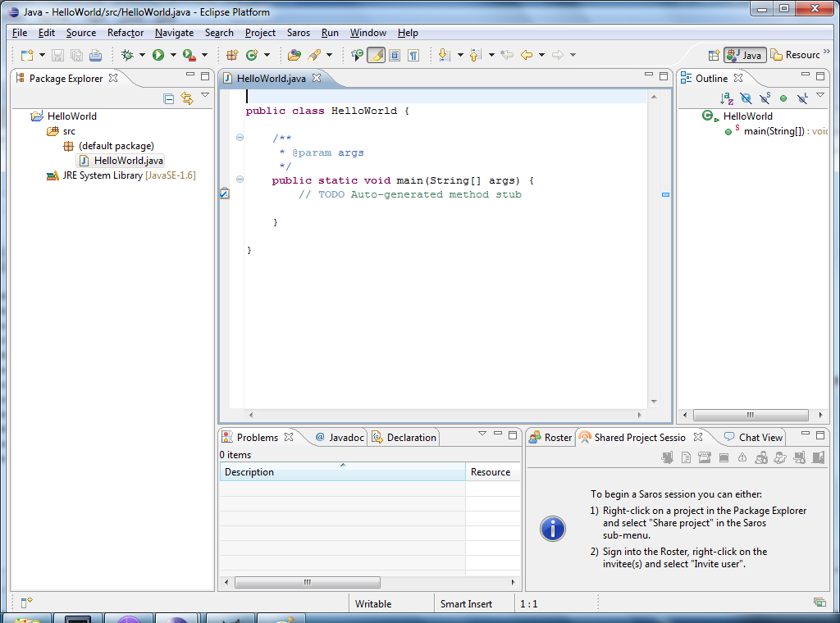Click the Open Perspective icon

pyautogui.click(x=713, y=55)
